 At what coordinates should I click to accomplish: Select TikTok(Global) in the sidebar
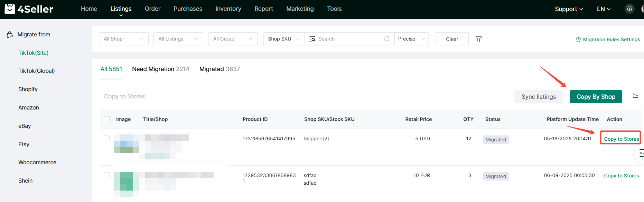coord(37,71)
